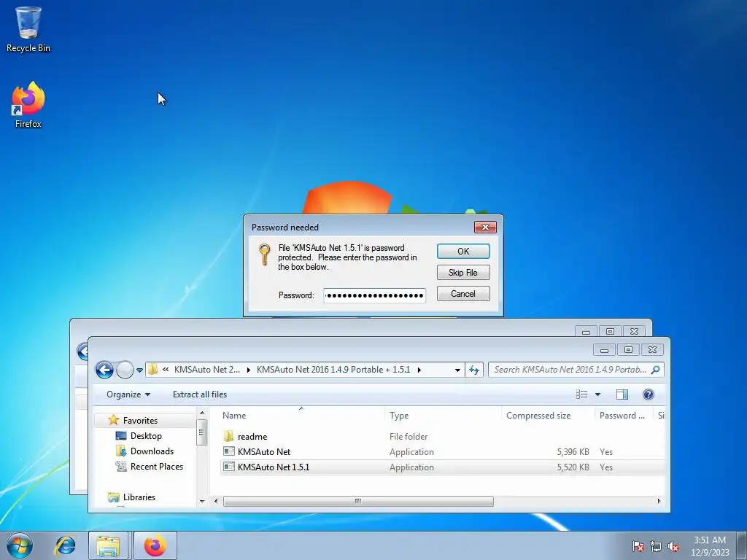Select the readme folder
The width and height of the screenshot is (747, 560).
click(x=252, y=437)
